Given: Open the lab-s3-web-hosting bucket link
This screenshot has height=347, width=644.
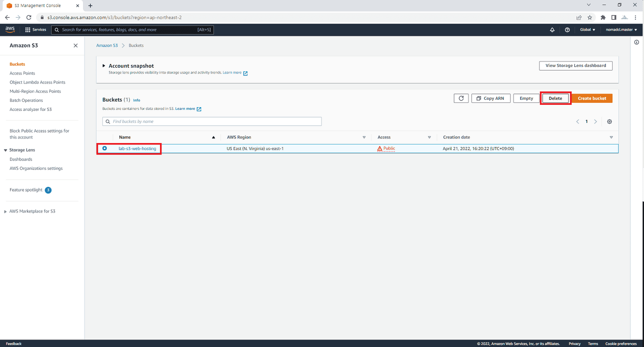Looking at the screenshot, I should [x=137, y=149].
